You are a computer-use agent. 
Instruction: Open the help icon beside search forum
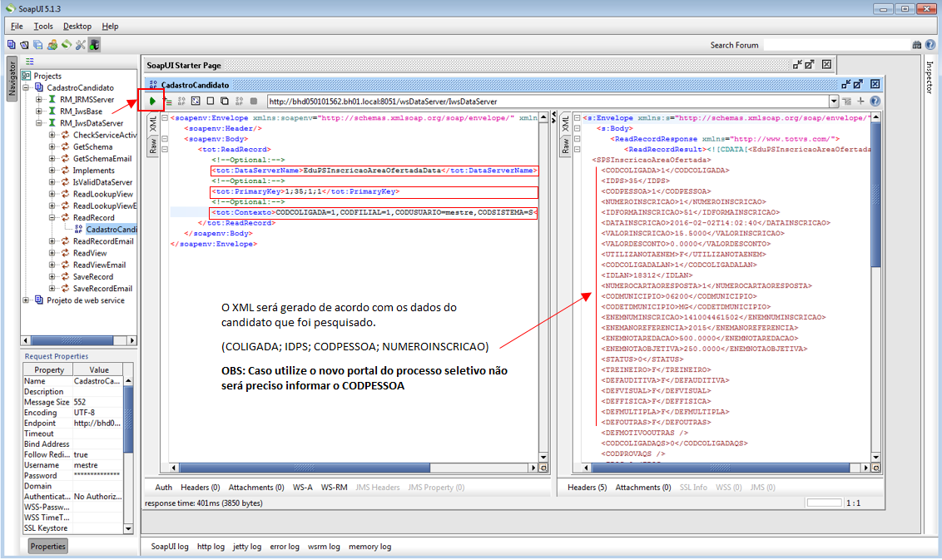point(930,44)
